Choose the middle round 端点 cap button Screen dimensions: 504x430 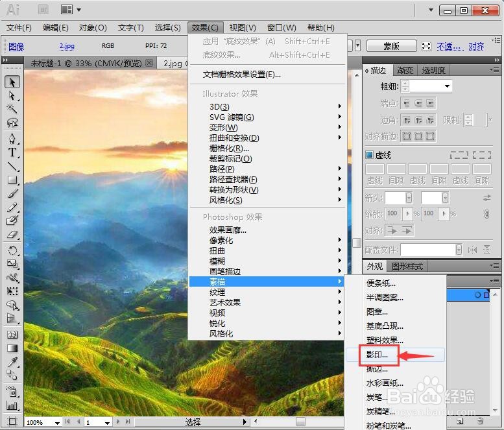[418, 103]
